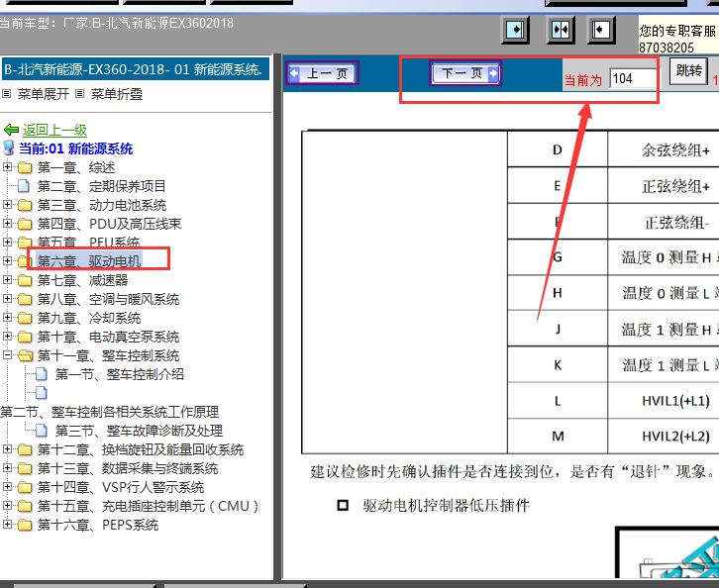Screen dimensions: 719x588
Task: Click the 当前:01 新能源系统 computer icon
Action: (8, 148)
